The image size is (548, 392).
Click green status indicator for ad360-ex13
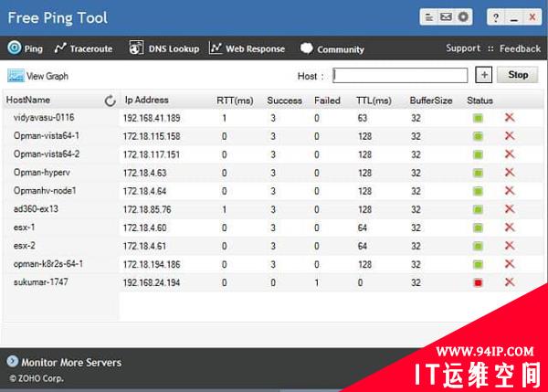click(x=478, y=209)
